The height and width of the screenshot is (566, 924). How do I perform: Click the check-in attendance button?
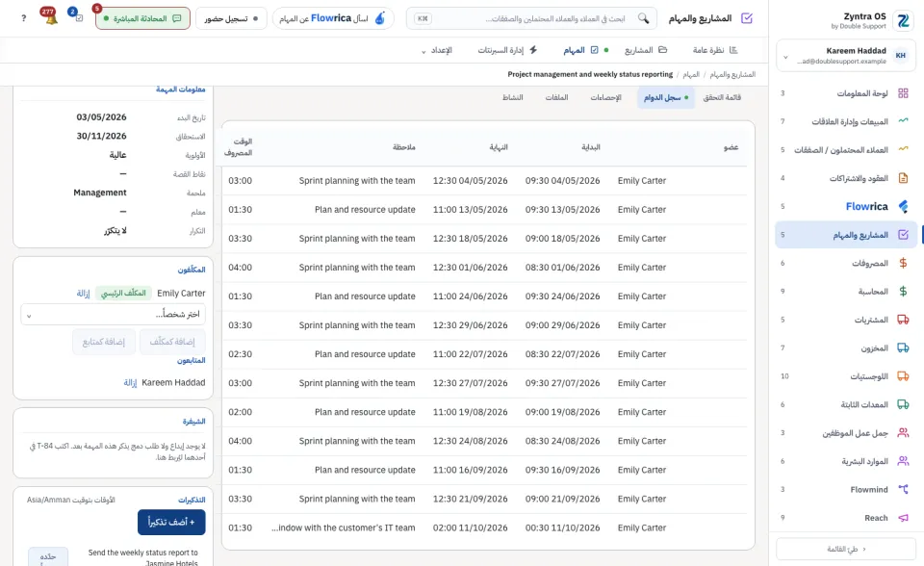click(x=231, y=18)
